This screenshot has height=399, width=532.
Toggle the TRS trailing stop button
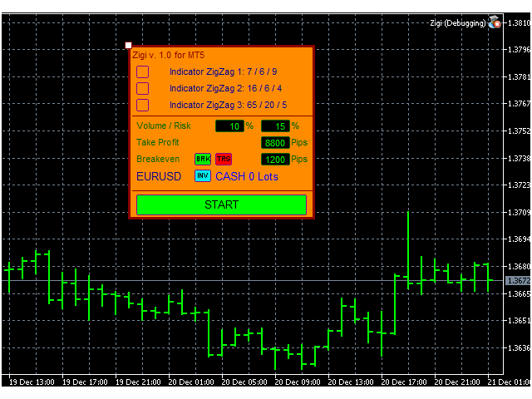coord(224,159)
